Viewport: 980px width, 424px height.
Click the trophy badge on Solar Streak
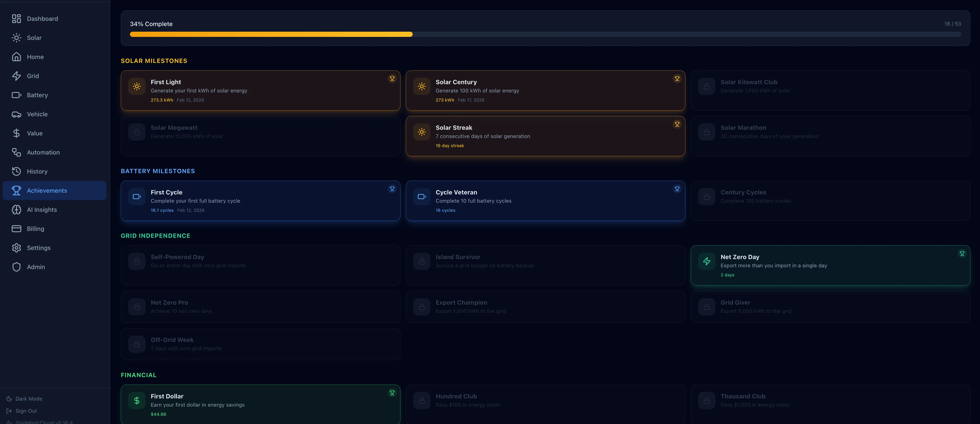coord(677,124)
